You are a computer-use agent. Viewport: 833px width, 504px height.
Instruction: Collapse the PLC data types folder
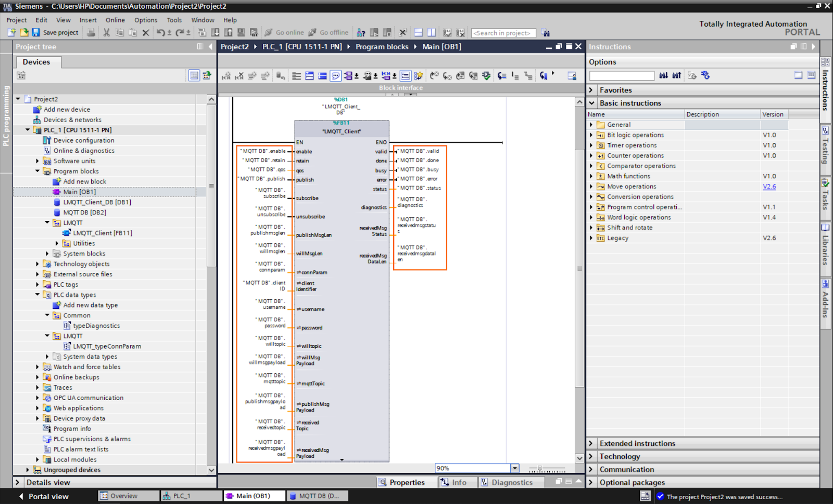(x=37, y=294)
